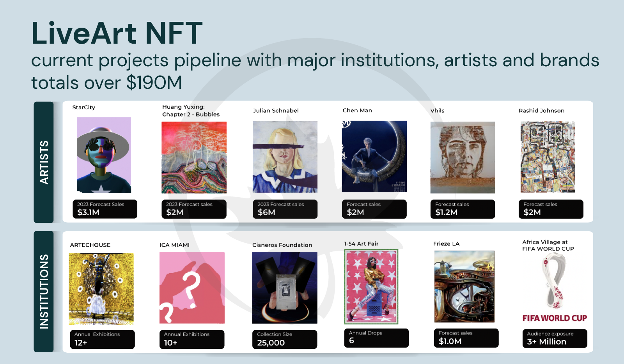Select the vertical INSTITUTIONS section label
The height and width of the screenshot is (364, 624).
coord(44,292)
